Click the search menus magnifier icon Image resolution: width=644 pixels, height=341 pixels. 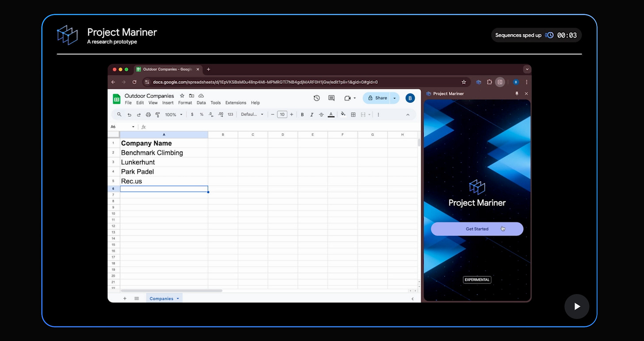[x=119, y=114]
